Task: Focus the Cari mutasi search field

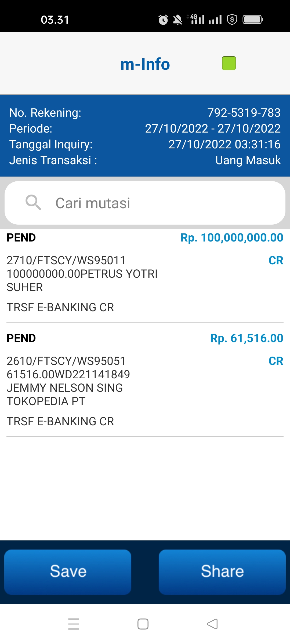Action: click(161, 203)
